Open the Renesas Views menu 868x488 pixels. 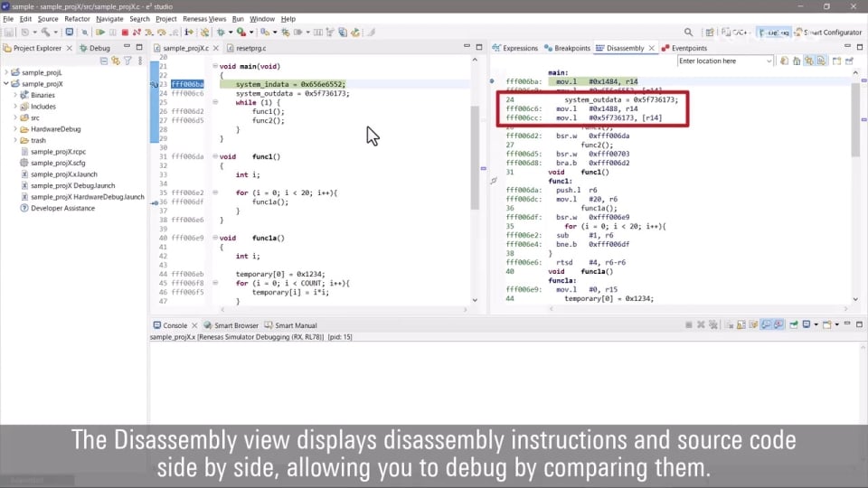tap(204, 19)
